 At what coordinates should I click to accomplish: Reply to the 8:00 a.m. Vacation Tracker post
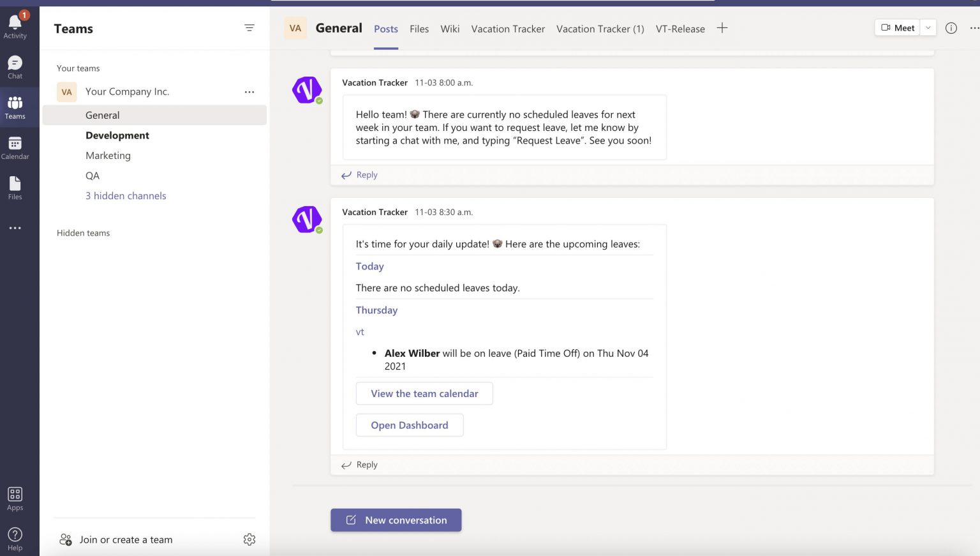click(360, 175)
